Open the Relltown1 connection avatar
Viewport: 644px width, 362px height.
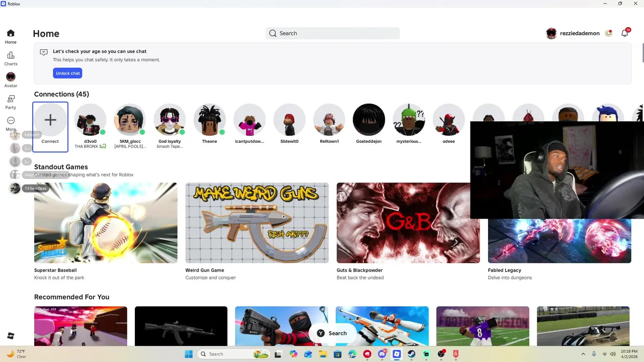329,120
